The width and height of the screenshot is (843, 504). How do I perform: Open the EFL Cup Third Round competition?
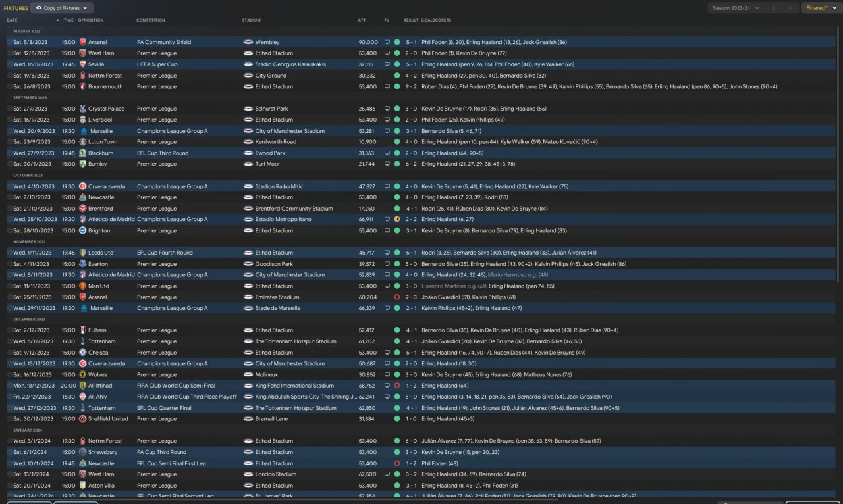click(163, 153)
